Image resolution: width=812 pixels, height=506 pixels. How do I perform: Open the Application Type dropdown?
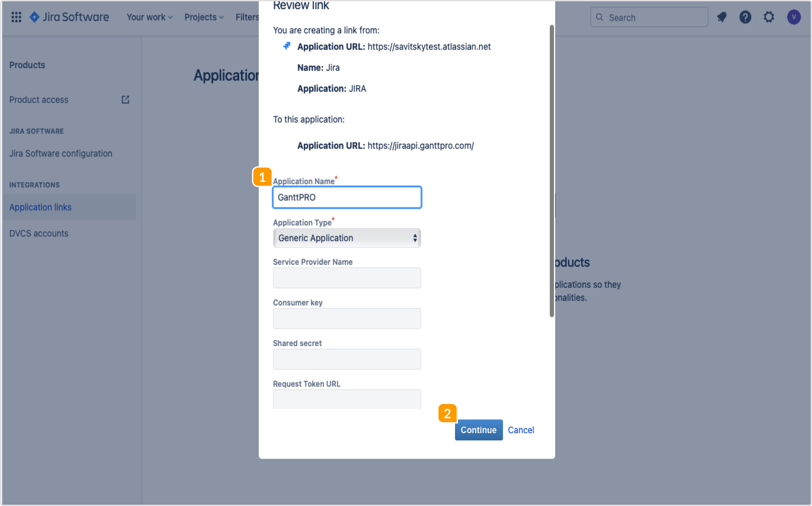347,238
